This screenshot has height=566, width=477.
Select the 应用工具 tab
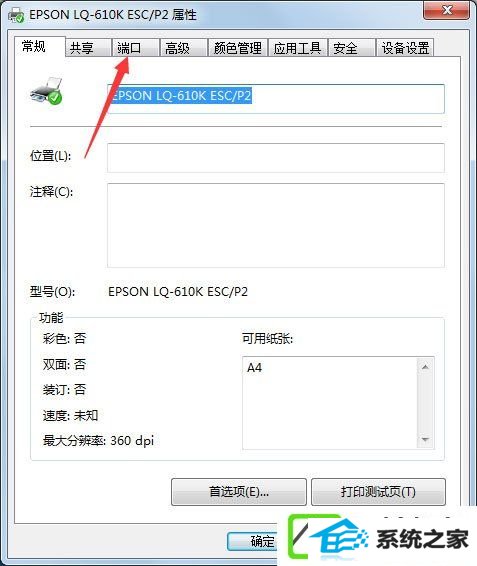298,48
